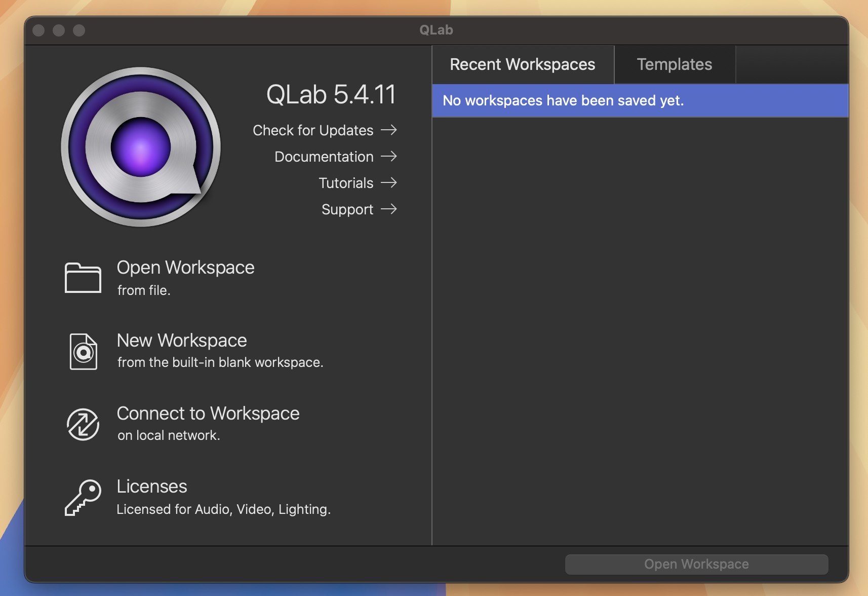Select the Licenses key icon
The width and height of the screenshot is (868, 596).
click(83, 497)
